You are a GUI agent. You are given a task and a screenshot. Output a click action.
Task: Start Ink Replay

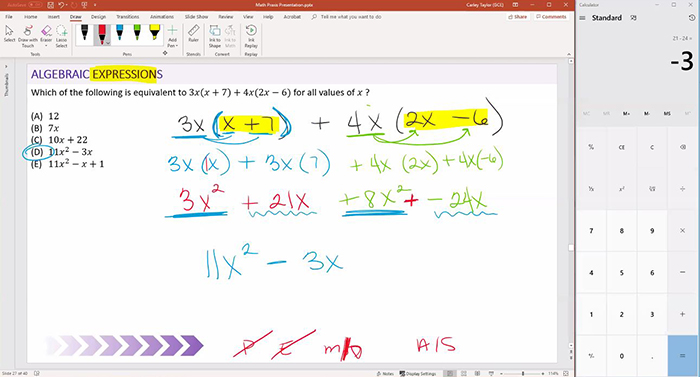point(251,36)
